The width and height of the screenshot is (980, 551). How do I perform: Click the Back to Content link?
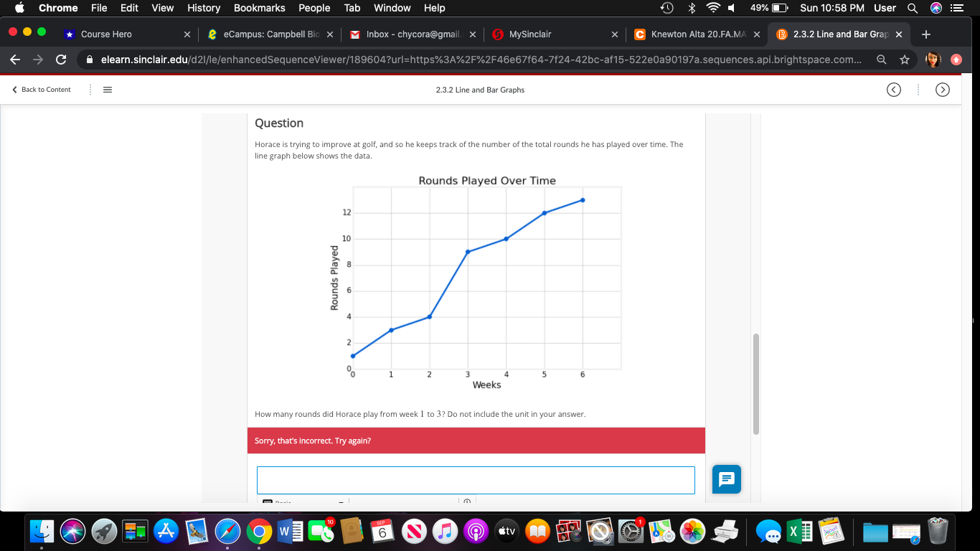[42, 90]
